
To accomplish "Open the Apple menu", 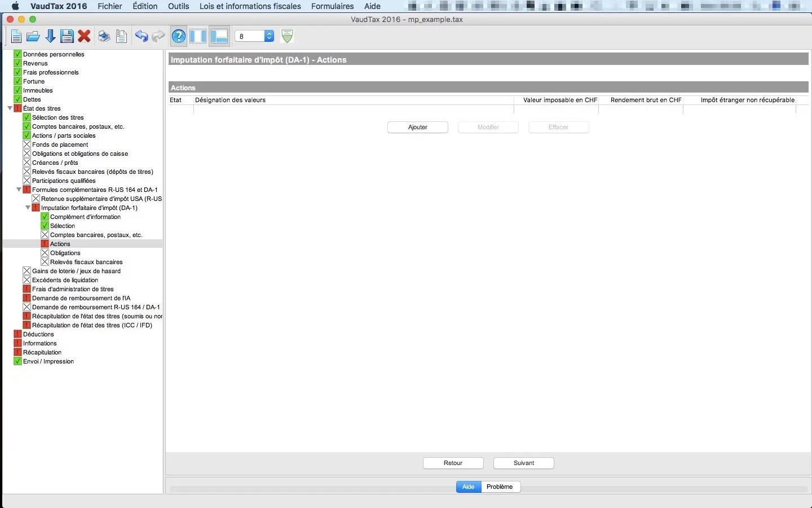I will tap(15, 6).
